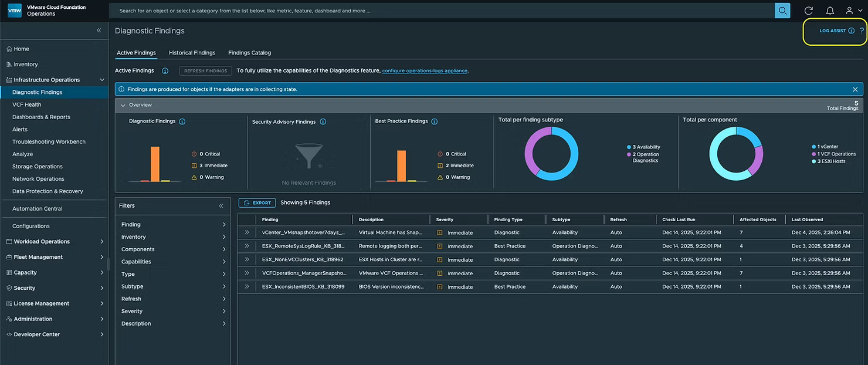Click the Log Assist button

click(832, 31)
